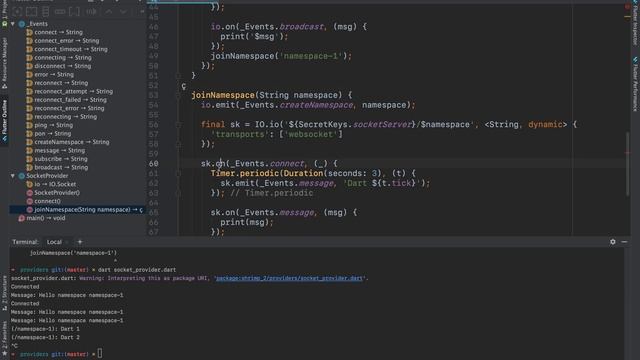
Task: Open the package:socket_provider.dart link in terminal
Action: click(289, 278)
